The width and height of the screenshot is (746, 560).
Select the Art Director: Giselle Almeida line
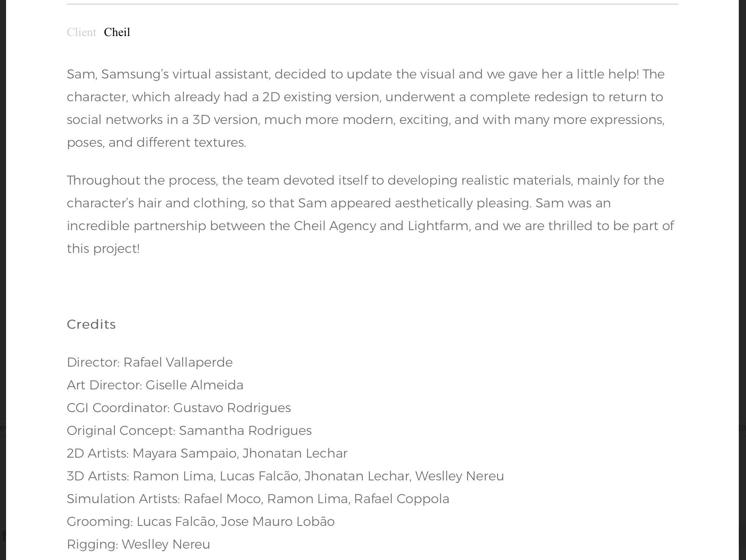click(x=155, y=385)
